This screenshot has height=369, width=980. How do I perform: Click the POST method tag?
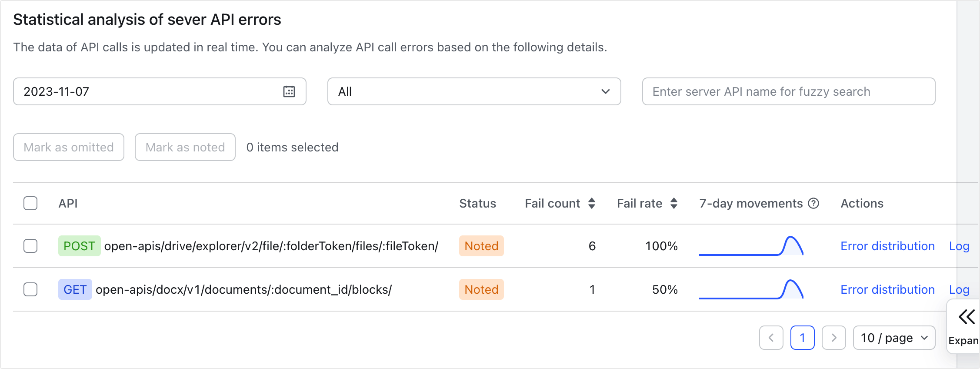click(x=80, y=246)
